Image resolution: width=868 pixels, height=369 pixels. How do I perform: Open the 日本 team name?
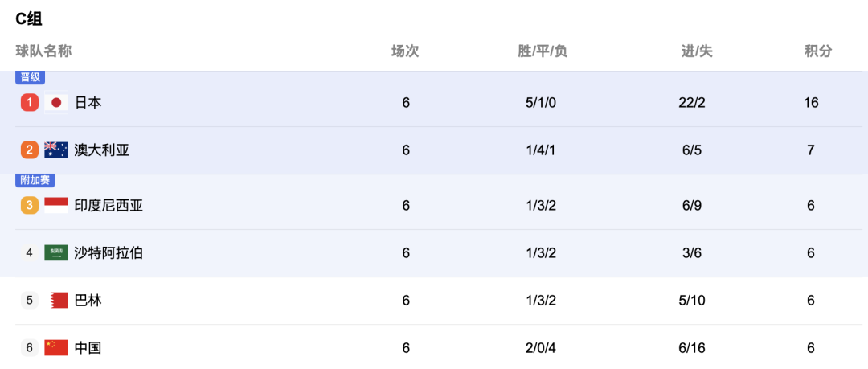tap(88, 103)
